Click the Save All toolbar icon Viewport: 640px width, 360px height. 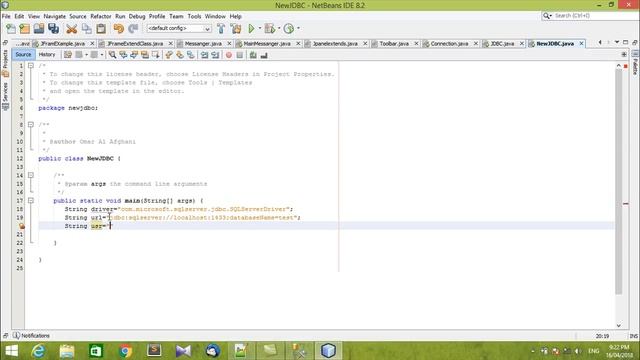click(x=53, y=29)
